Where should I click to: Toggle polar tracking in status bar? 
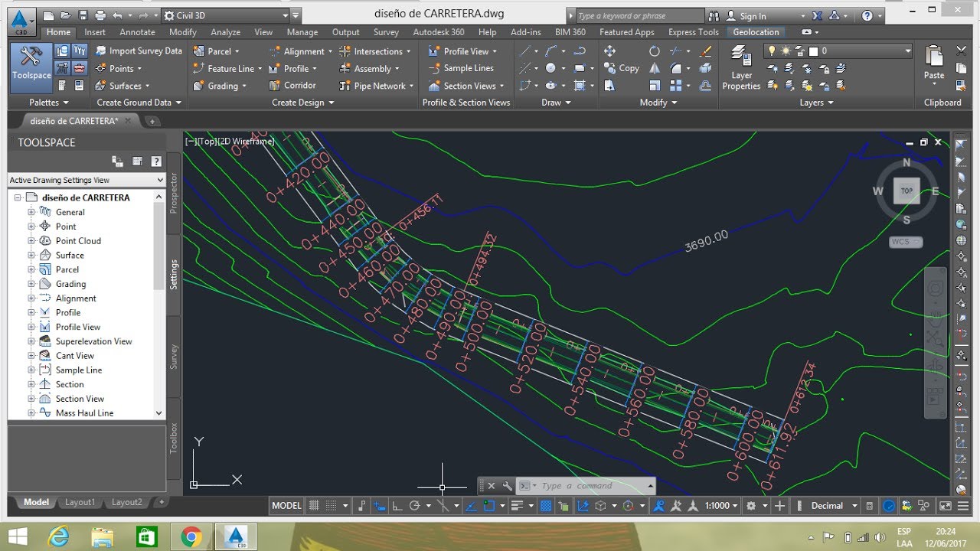[x=414, y=506]
